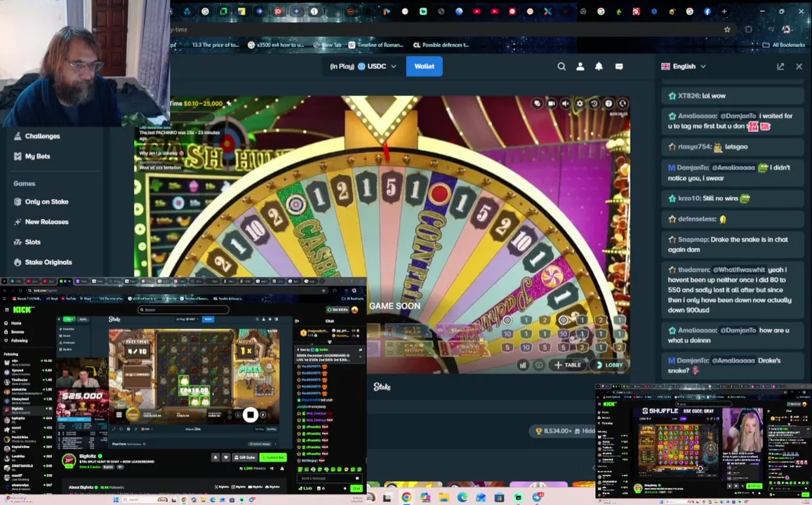Viewport: 812px width, 505px height.
Task: Switch to the Facebook browser tab
Action: (707, 11)
